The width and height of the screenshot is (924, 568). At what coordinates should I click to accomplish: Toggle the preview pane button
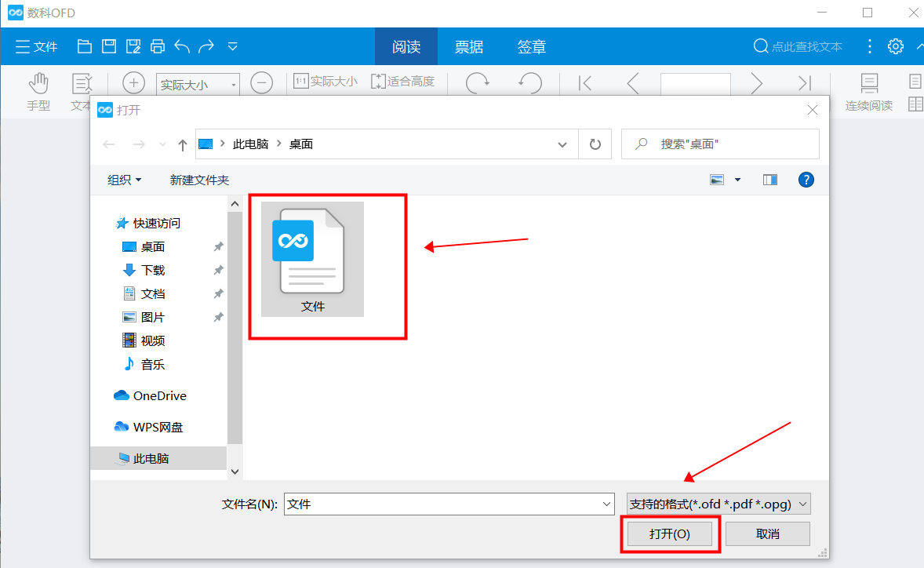coord(769,180)
